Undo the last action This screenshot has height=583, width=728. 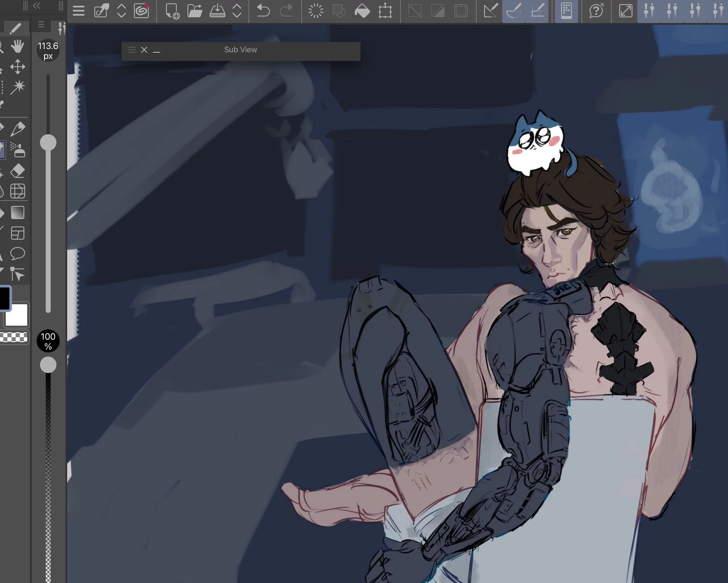point(263,11)
